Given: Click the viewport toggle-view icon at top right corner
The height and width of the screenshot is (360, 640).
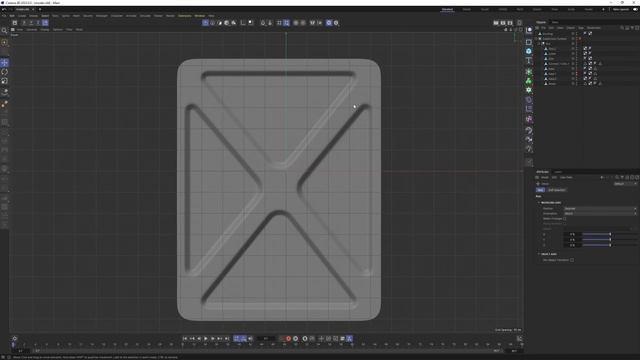Looking at the screenshot, I should pyautogui.click(x=520, y=29).
